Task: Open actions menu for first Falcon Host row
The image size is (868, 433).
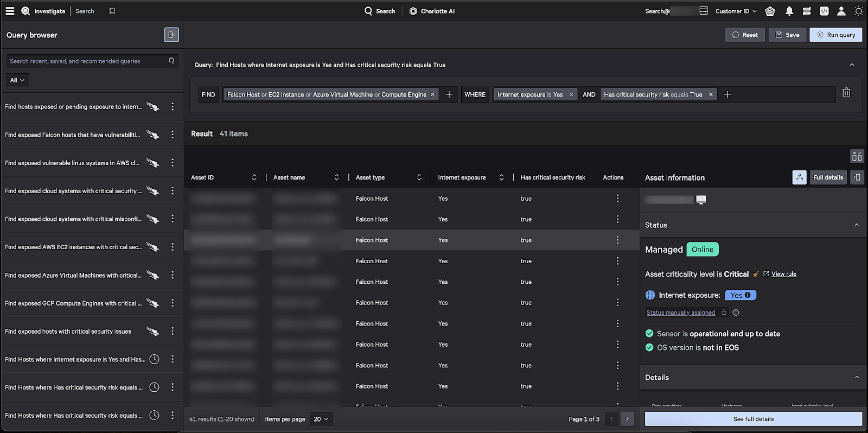Action: 617,199
